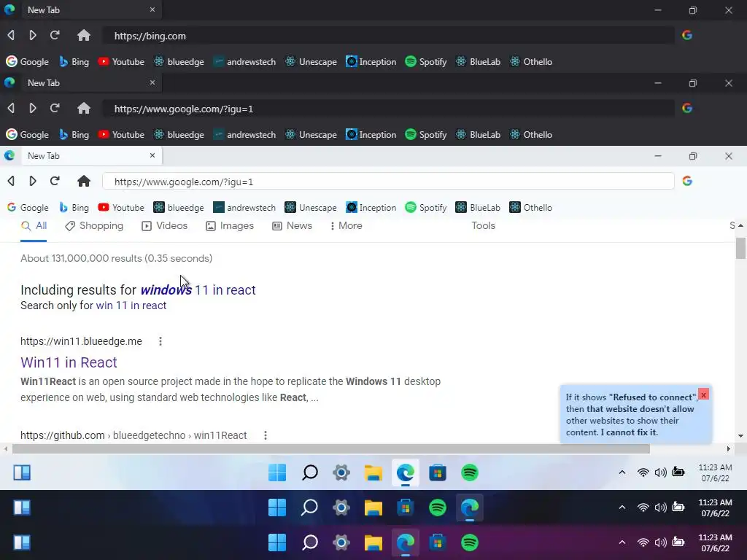Click the scroll-down arrow of the results page
Image resolution: width=747 pixels, height=560 pixels.
740,436
